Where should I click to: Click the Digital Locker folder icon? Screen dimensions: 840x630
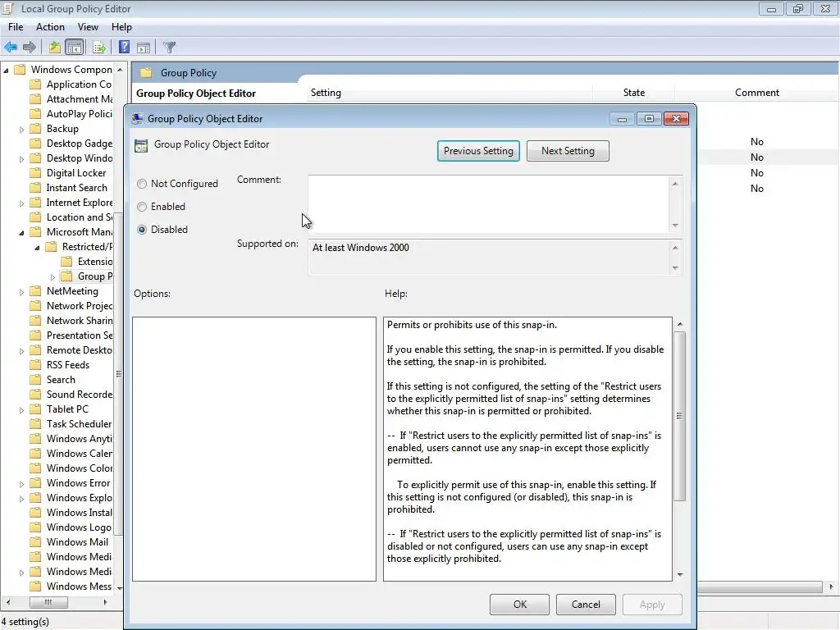coord(35,173)
